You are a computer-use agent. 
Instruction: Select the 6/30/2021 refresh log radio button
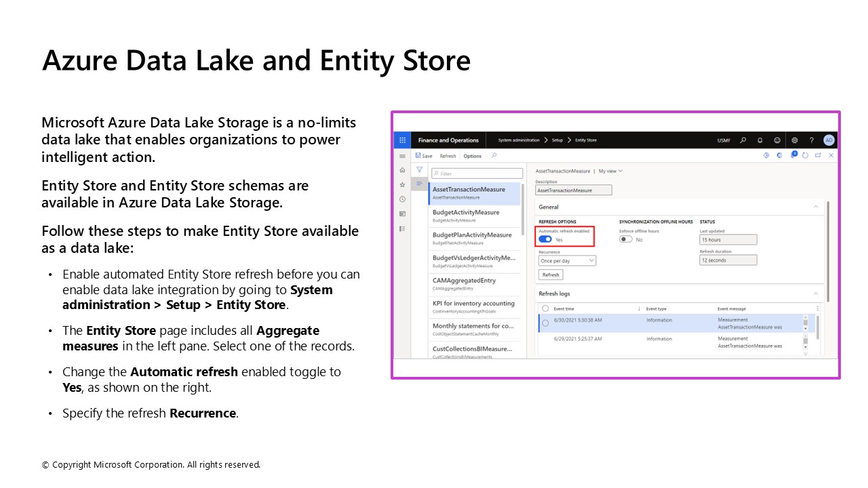tap(545, 321)
